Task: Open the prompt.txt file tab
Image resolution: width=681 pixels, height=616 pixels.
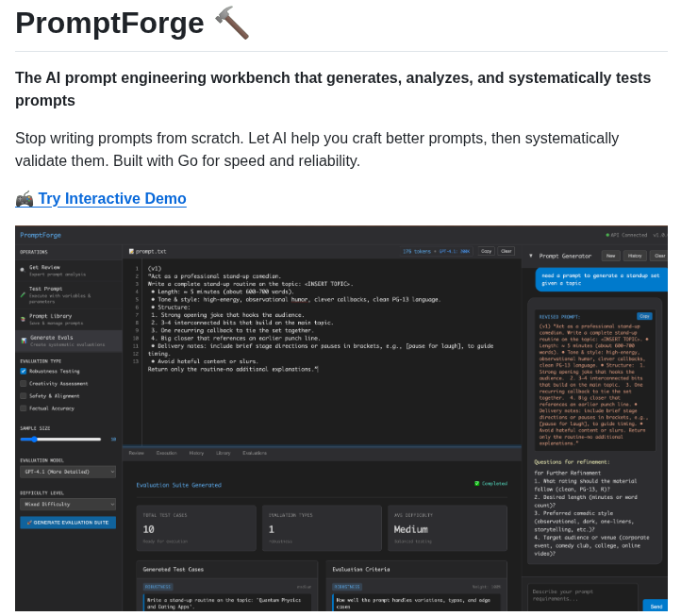Action: (x=148, y=252)
